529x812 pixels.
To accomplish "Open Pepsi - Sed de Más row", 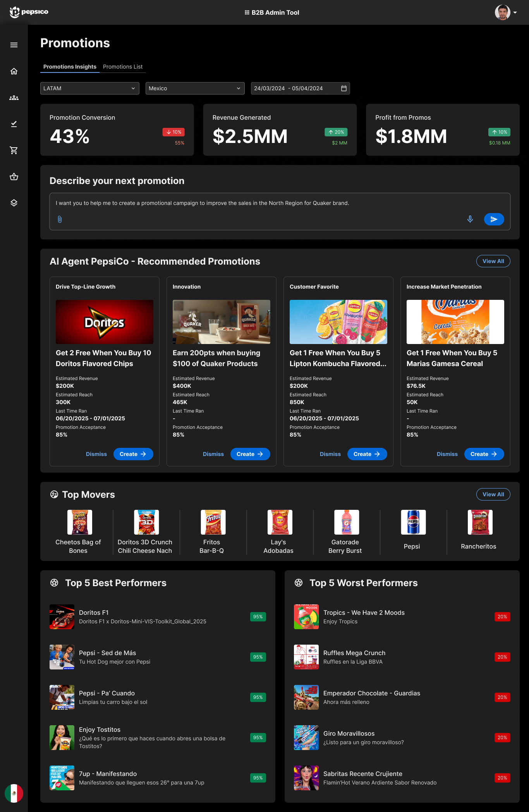I will point(158,657).
